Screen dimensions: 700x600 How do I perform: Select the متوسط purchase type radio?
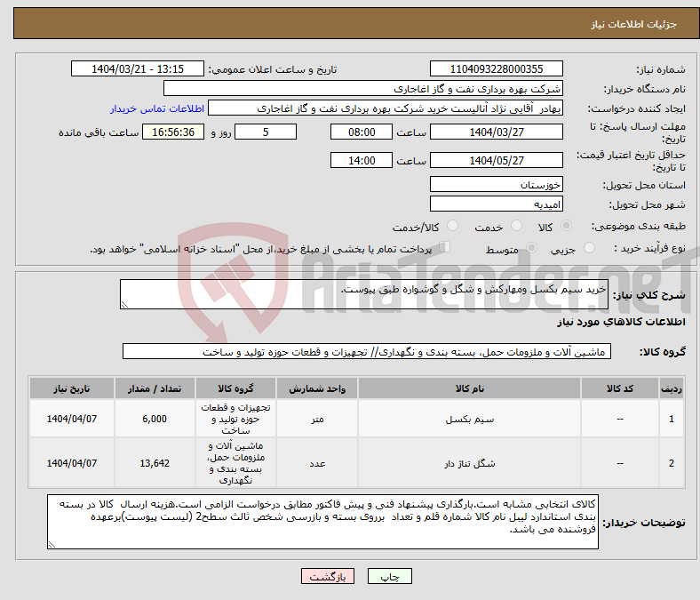tap(532, 247)
